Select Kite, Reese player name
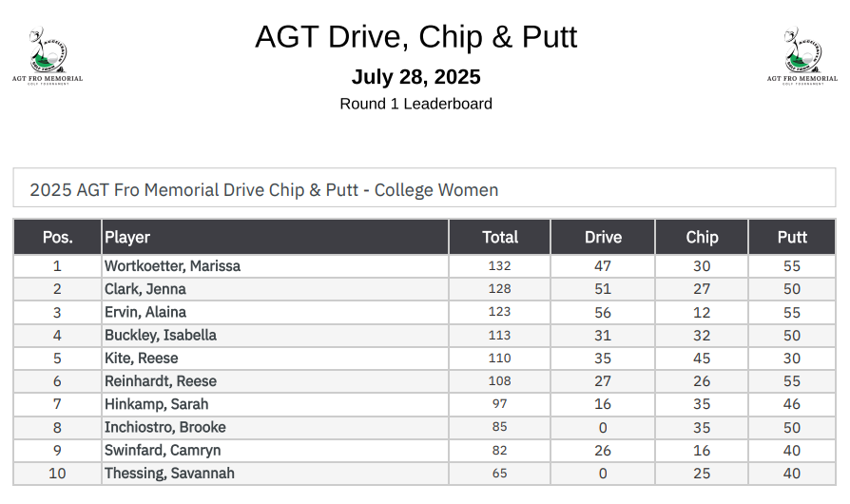 pyautogui.click(x=142, y=359)
